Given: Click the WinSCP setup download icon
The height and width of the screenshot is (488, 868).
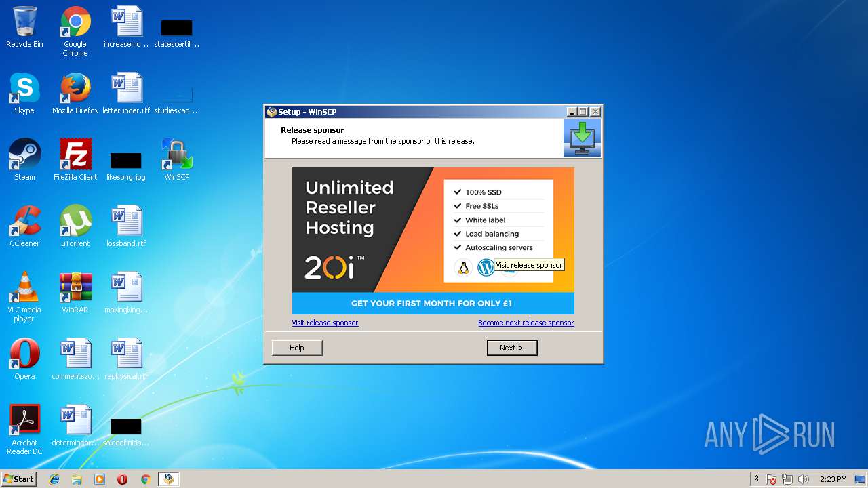Looking at the screenshot, I should tap(582, 138).
